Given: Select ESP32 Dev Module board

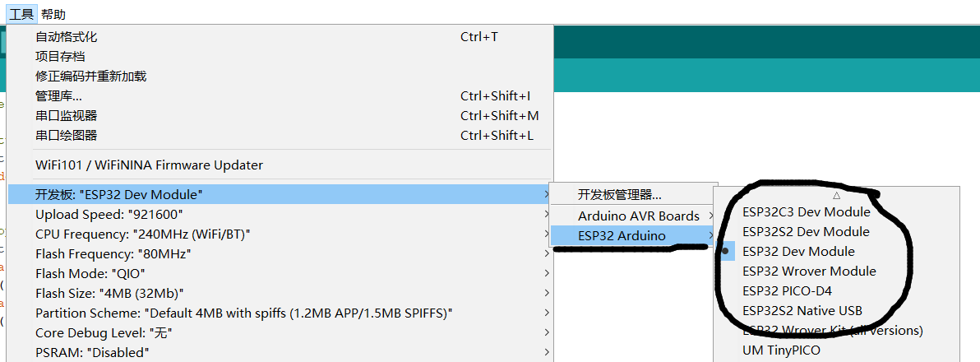Looking at the screenshot, I should click(x=837, y=251).
